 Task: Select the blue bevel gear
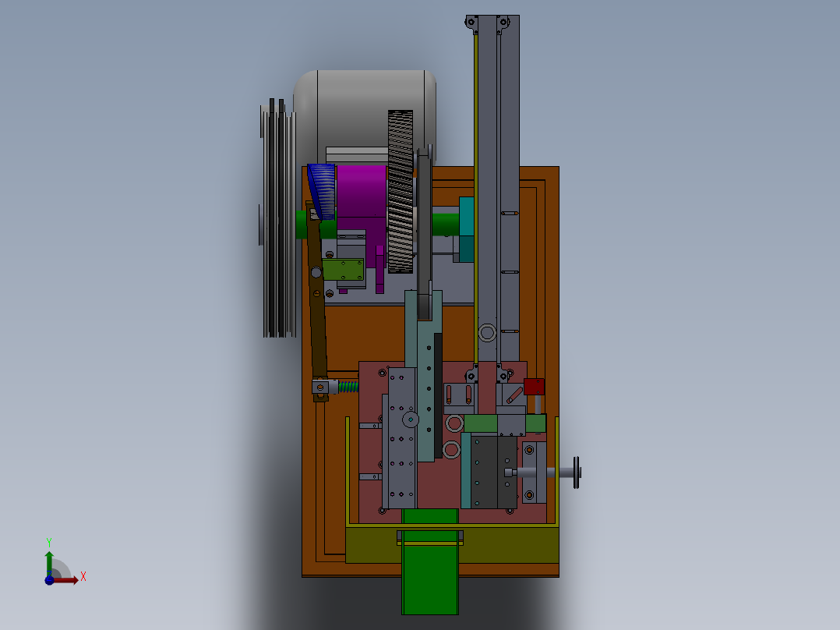tap(322, 191)
